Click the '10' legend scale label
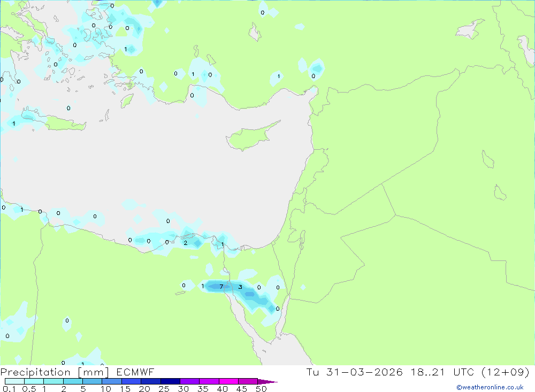The height and width of the screenshot is (392, 535). click(106, 389)
